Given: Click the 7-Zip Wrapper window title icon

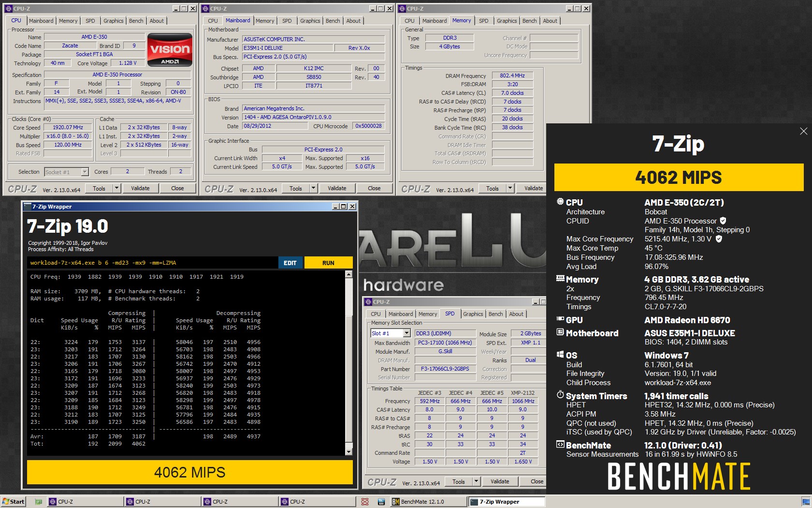Looking at the screenshot, I should click(27, 207).
